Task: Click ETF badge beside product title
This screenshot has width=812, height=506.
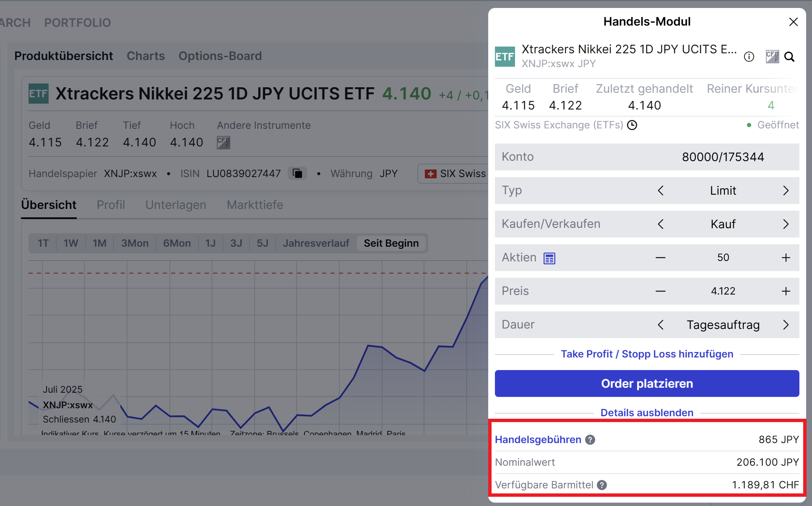Action: click(x=39, y=94)
